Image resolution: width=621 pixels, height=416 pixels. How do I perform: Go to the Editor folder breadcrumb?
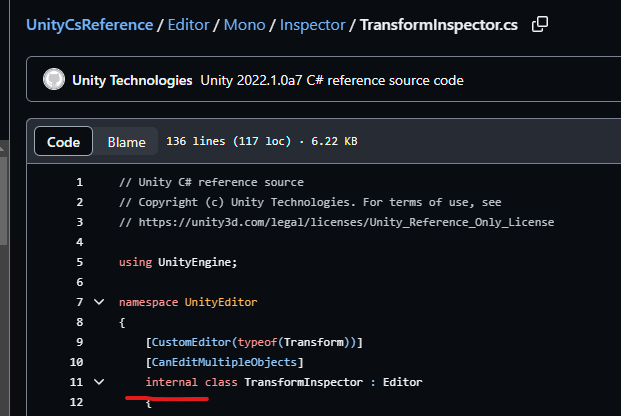click(x=188, y=25)
